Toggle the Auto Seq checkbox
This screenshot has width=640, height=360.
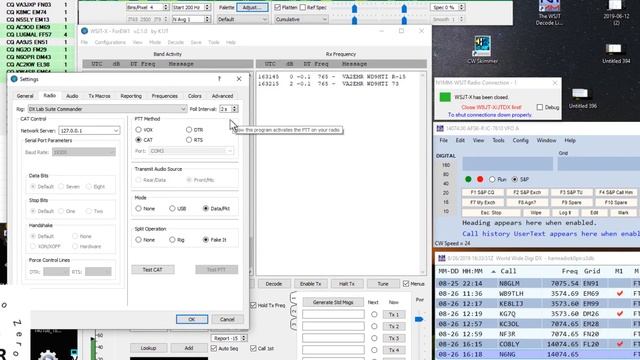click(x=214, y=348)
